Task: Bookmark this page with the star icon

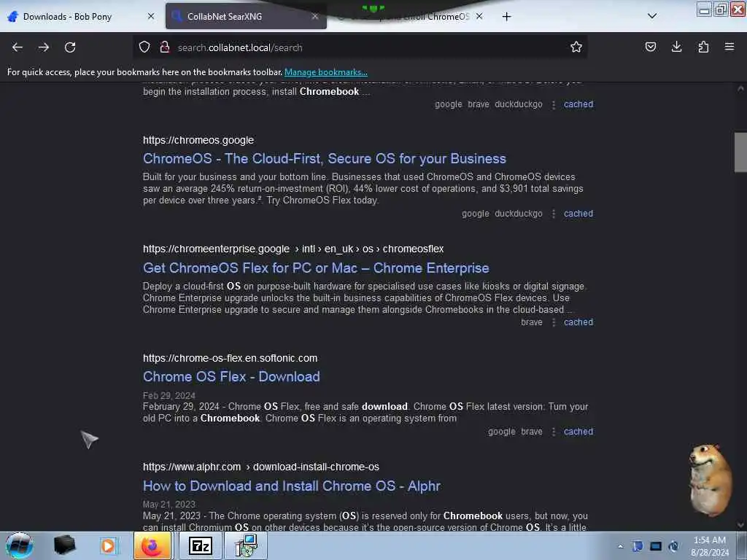Action: tap(576, 47)
